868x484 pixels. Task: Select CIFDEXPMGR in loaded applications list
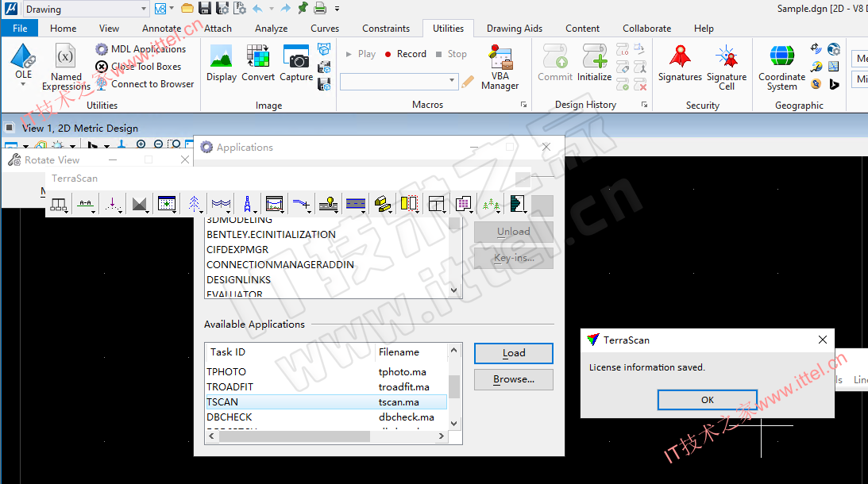326,249
